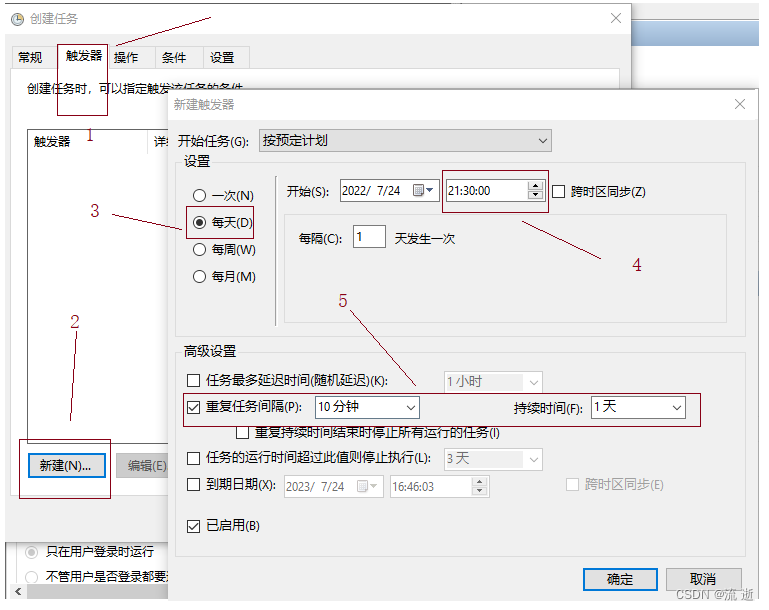Select the 每月(M) radio option
769x610 pixels.
pos(199,277)
